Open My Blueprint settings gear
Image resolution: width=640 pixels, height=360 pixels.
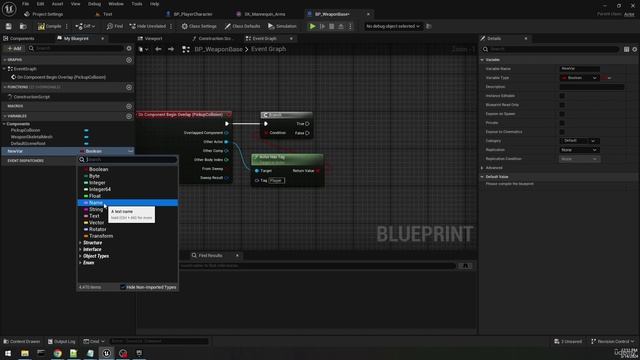129,48
